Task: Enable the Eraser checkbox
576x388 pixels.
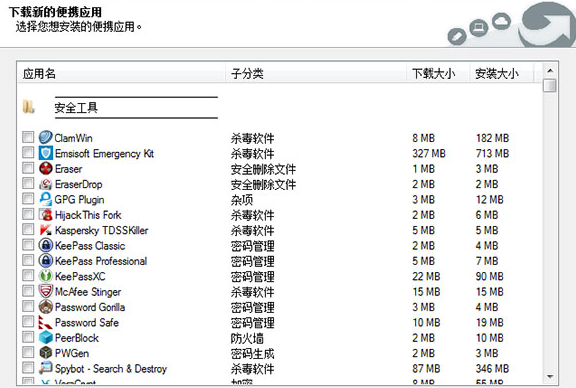Action: (x=28, y=168)
